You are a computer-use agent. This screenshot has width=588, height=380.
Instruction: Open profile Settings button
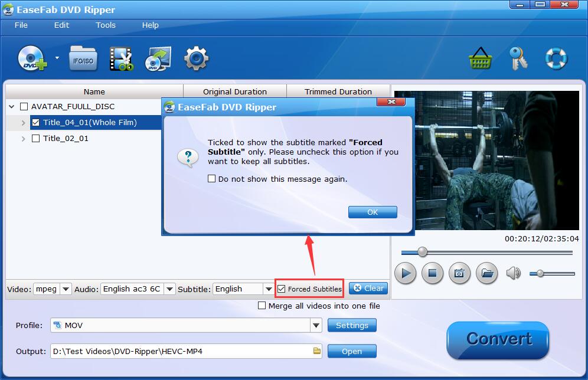352,325
